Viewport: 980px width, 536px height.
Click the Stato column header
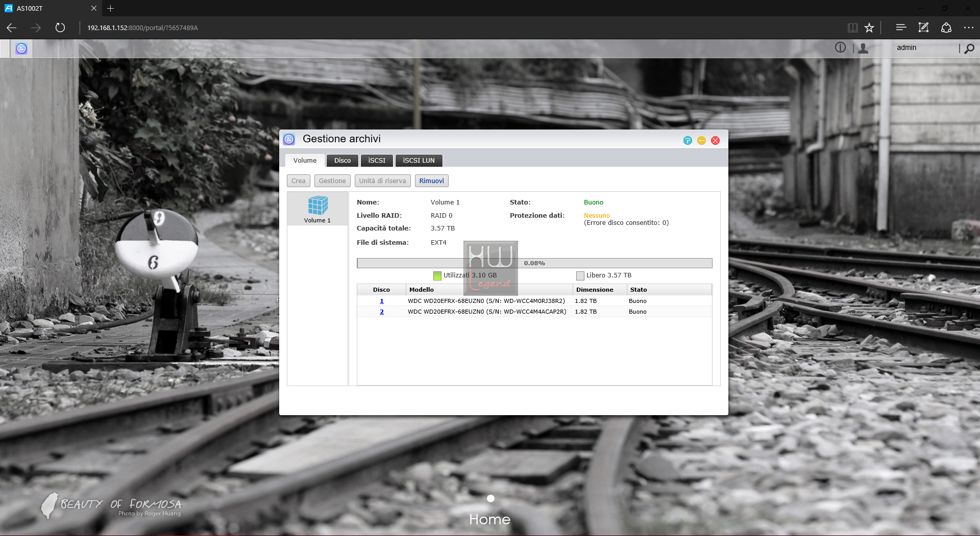click(x=669, y=290)
